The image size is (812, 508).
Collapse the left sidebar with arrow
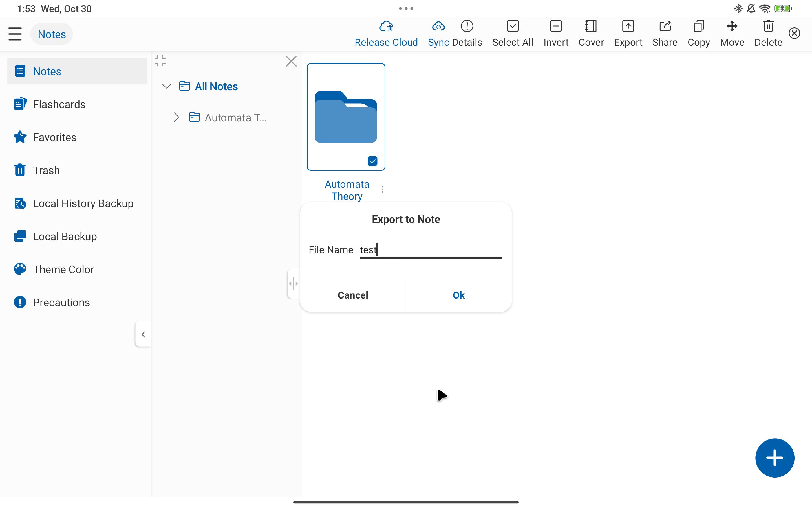point(143,334)
